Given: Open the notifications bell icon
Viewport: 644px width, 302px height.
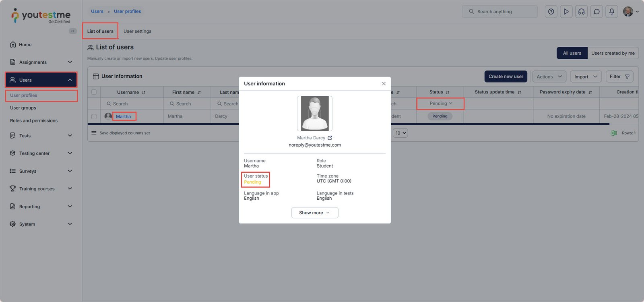Looking at the screenshot, I should tap(611, 12).
